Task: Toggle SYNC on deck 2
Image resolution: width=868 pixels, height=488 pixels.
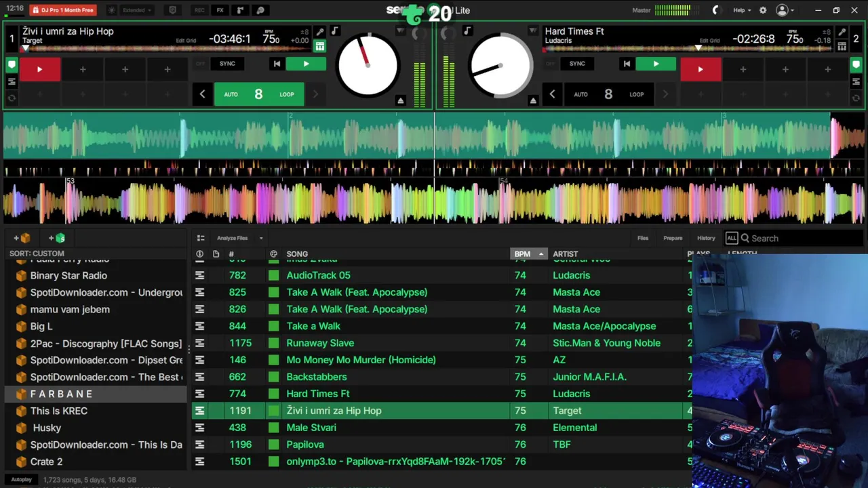Action: 577,64
